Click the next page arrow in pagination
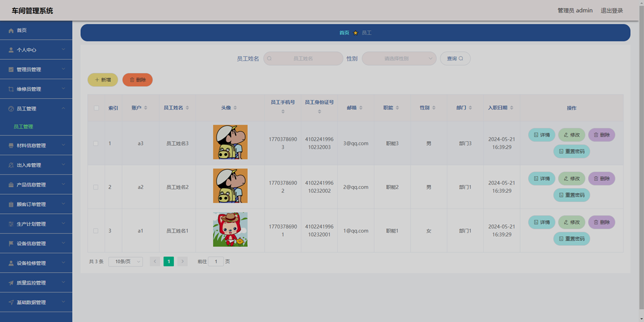 click(x=182, y=262)
